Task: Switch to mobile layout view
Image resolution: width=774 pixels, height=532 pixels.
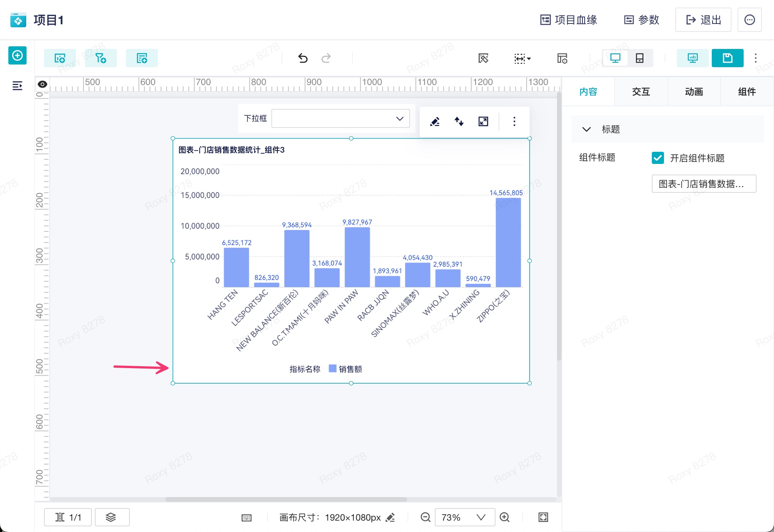Action: pyautogui.click(x=640, y=58)
